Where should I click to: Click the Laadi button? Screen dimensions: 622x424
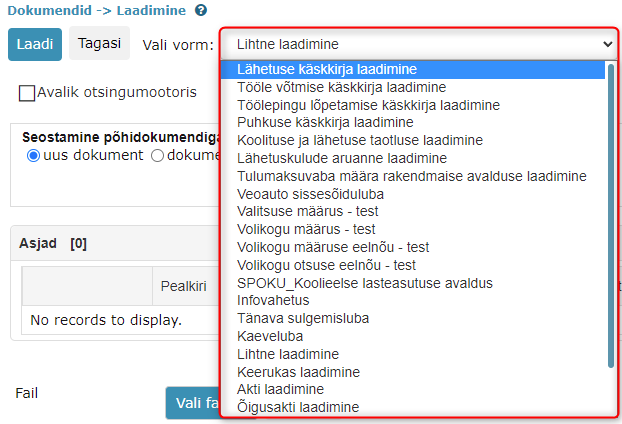[35, 44]
